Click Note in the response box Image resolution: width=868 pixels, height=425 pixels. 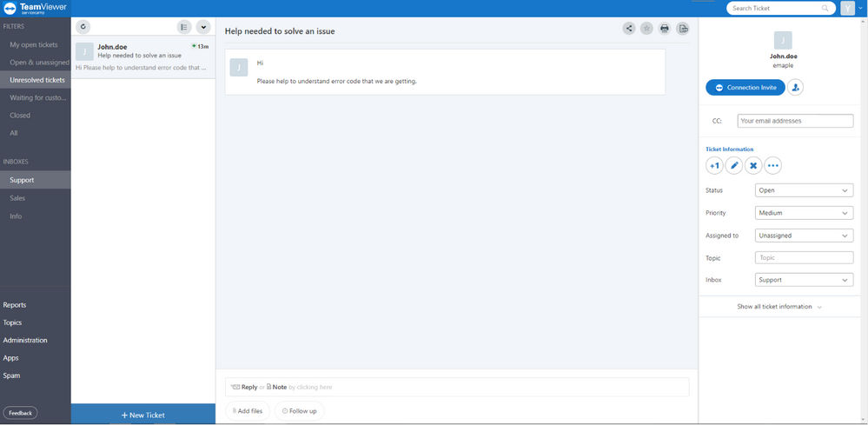tap(280, 388)
